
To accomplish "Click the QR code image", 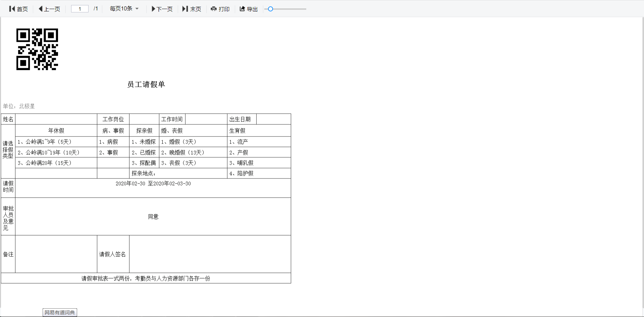I will point(37,49).
